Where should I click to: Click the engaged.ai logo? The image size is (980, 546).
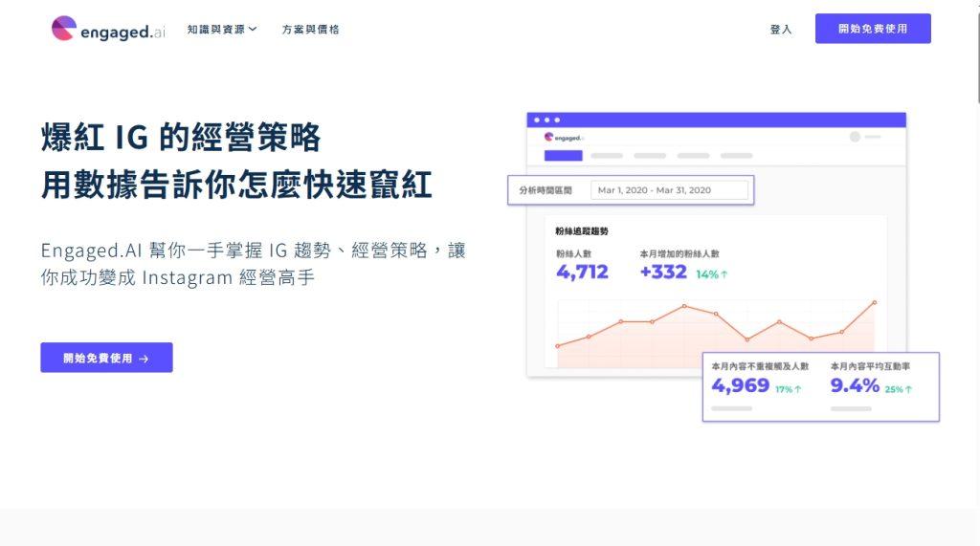[x=108, y=29]
